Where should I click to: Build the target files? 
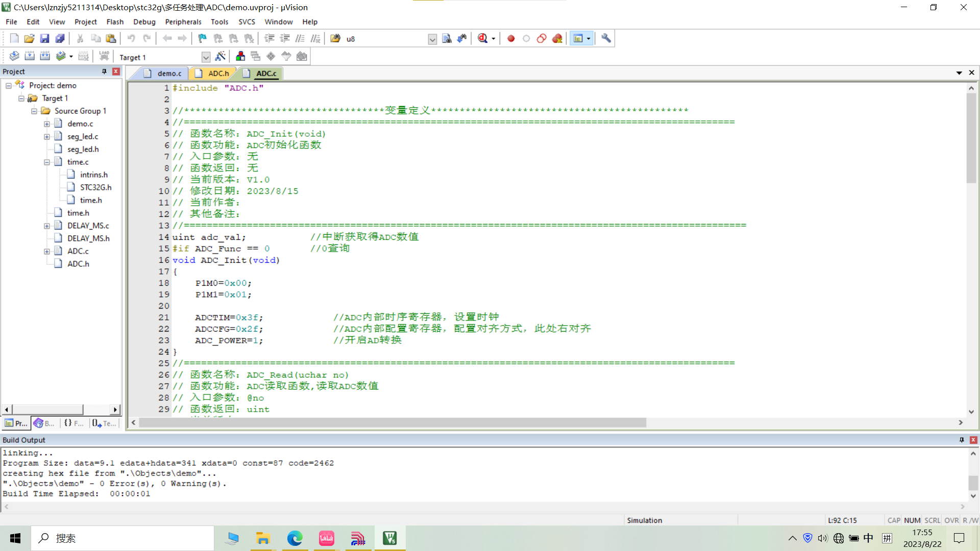(30, 56)
